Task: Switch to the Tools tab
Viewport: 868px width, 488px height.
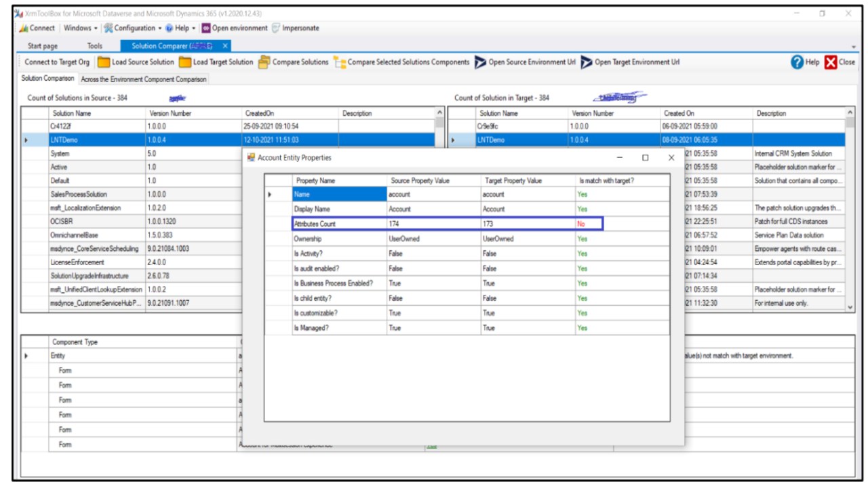Action: pyautogui.click(x=94, y=46)
